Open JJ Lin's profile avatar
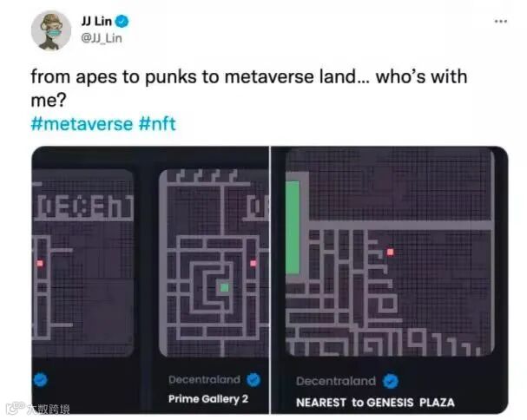 tap(51, 31)
